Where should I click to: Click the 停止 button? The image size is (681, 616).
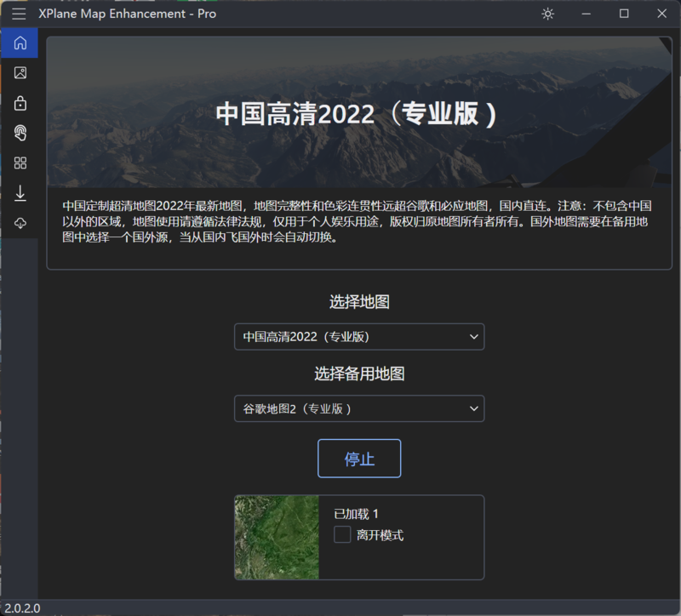[x=359, y=459]
